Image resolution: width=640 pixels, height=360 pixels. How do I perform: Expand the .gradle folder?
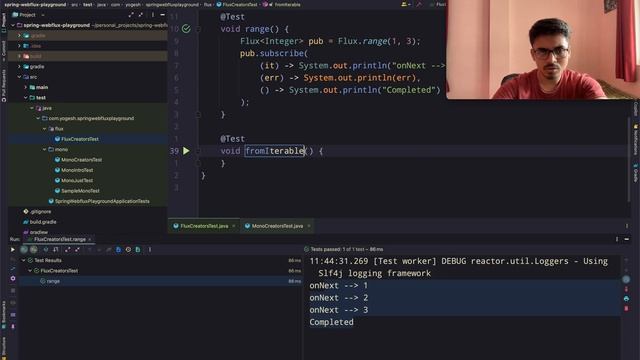coord(19,36)
